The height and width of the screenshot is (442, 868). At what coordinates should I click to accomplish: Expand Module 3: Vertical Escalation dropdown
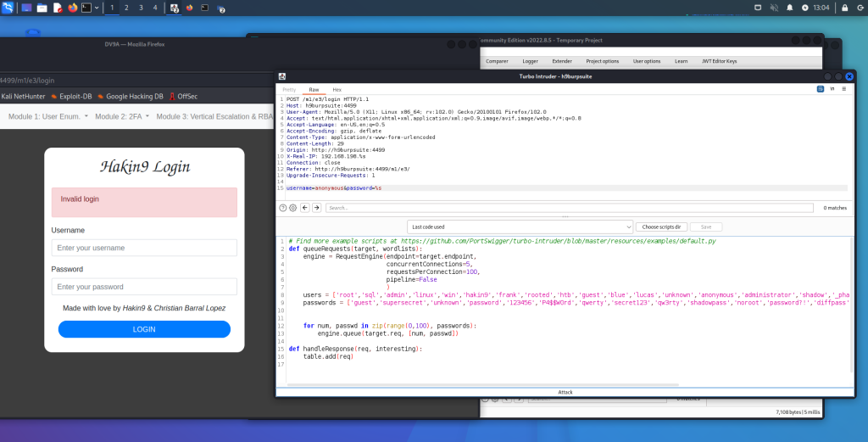214,116
